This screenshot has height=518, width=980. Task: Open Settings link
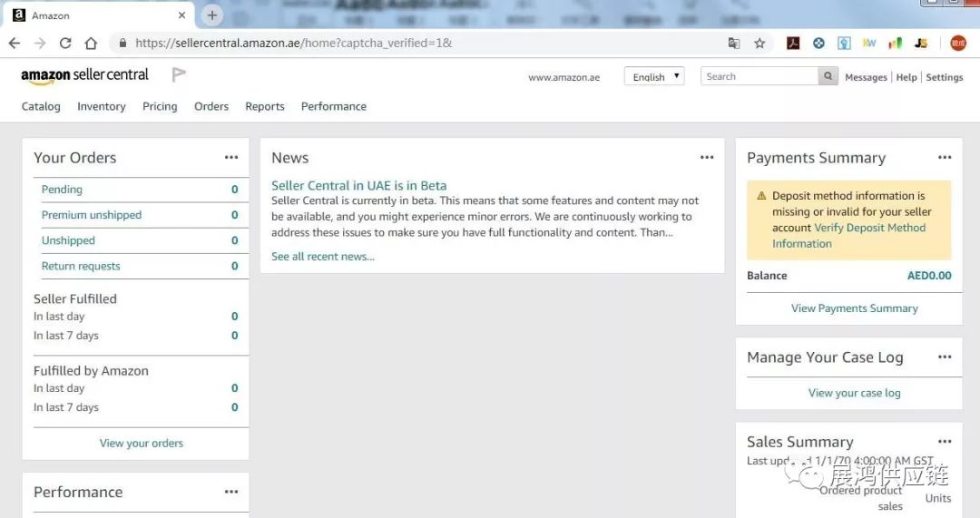pyautogui.click(x=945, y=77)
